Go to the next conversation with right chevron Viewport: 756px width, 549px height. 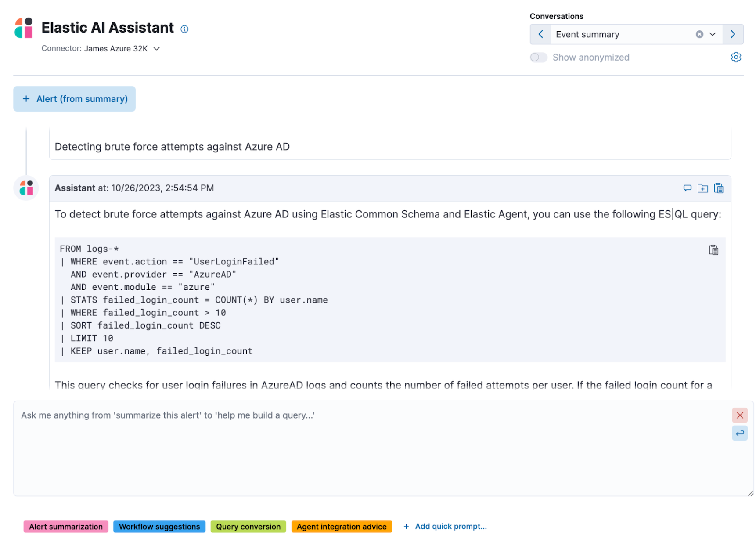pyautogui.click(x=733, y=34)
